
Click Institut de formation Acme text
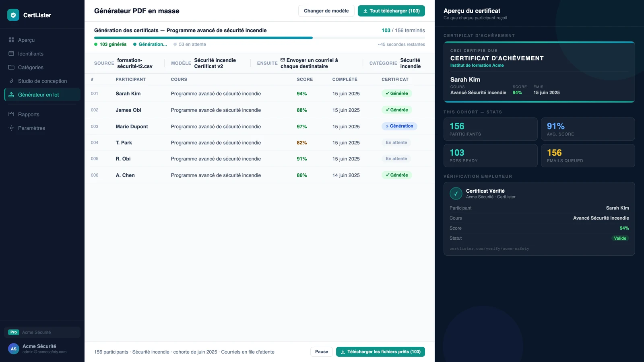coord(477,65)
